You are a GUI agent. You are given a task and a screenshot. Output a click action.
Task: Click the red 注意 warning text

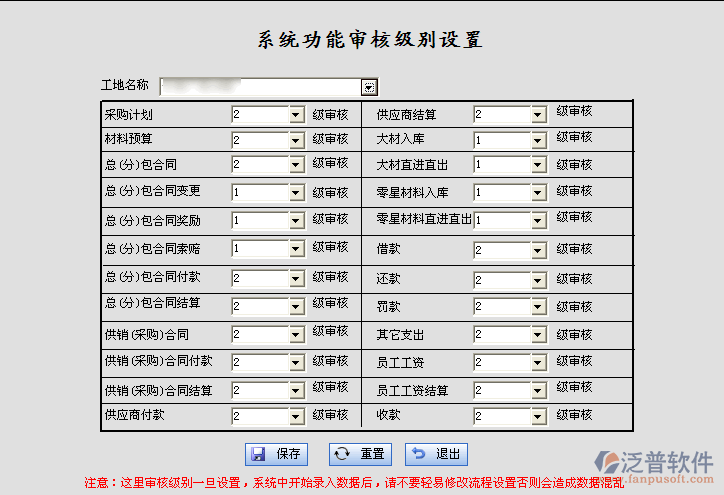[354, 483]
